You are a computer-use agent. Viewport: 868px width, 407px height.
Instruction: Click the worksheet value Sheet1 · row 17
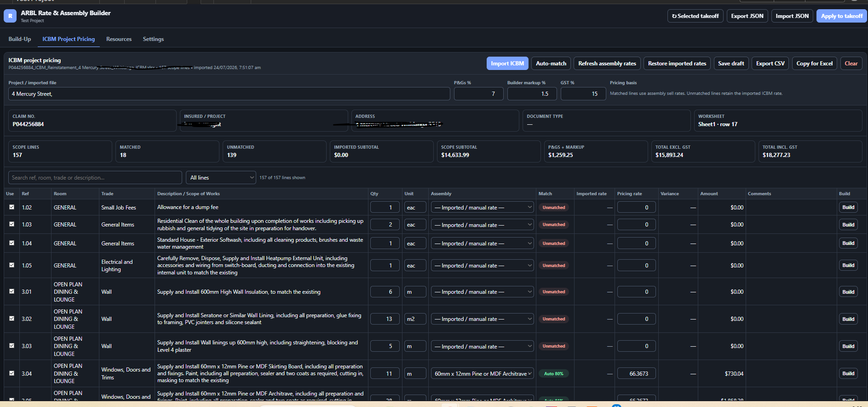[x=718, y=124]
